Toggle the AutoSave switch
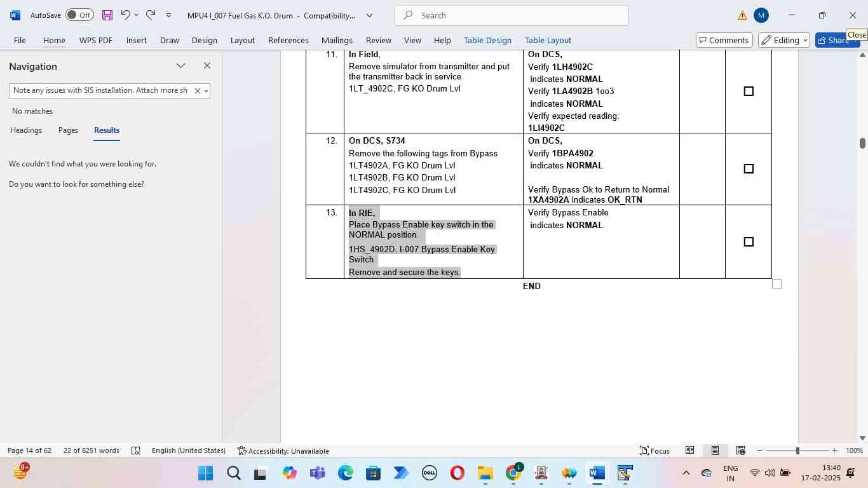The image size is (868, 488). (79, 15)
